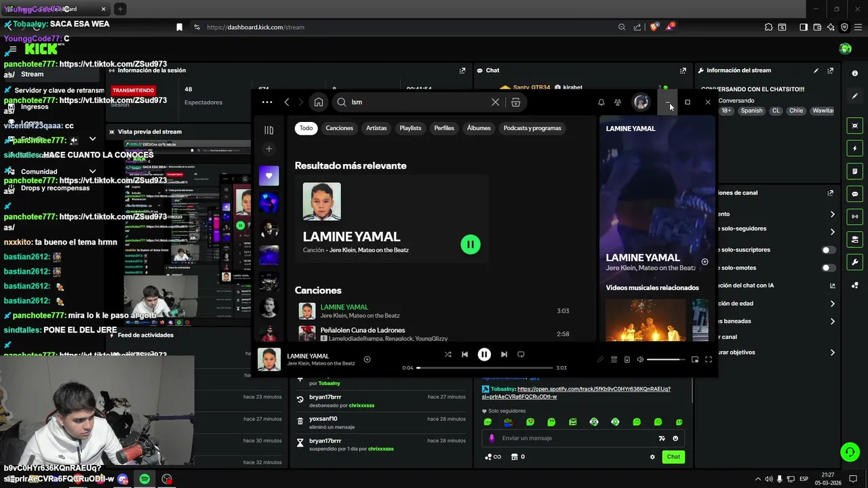Edit Información del stream with pencil

tap(816, 70)
